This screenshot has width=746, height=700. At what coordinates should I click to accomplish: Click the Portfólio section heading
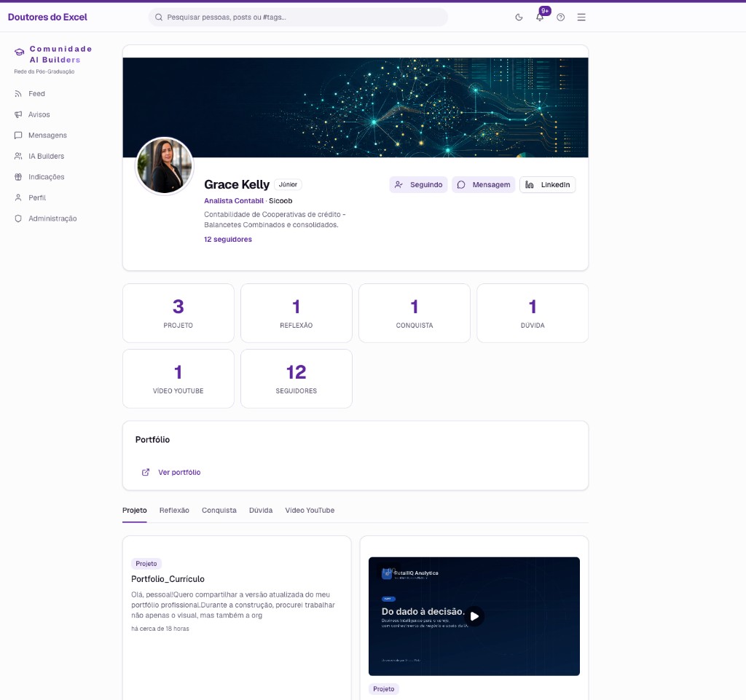pyautogui.click(x=153, y=440)
